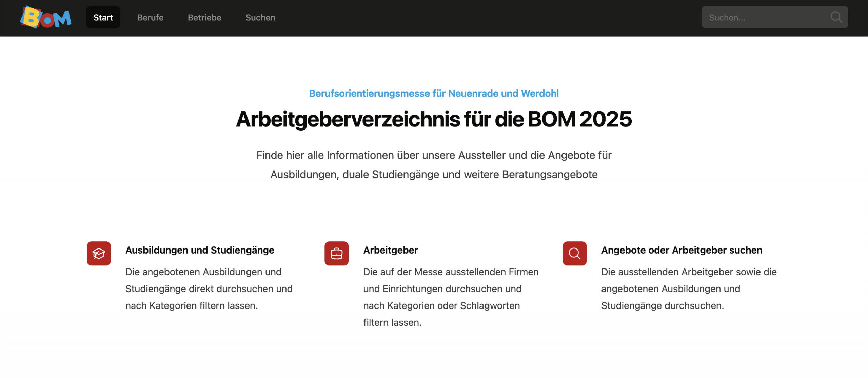Focus the Suchen... search input field
Viewport: 868px width, 378px height.
pyautogui.click(x=775, y=17)
